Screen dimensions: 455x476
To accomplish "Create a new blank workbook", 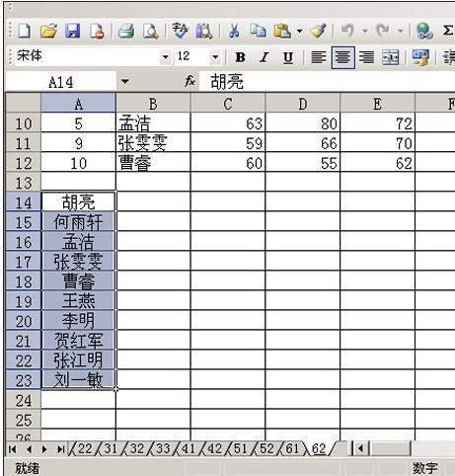I will 25,32.
